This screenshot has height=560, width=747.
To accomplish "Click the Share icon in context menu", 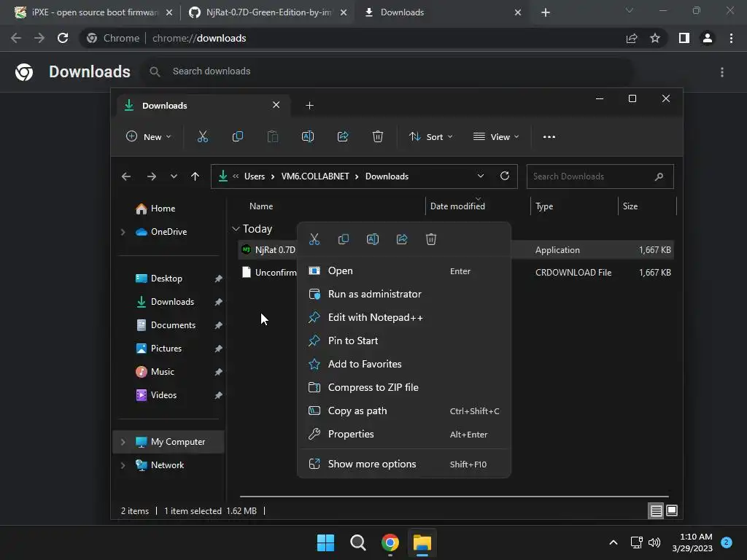I will click(402, 239).
